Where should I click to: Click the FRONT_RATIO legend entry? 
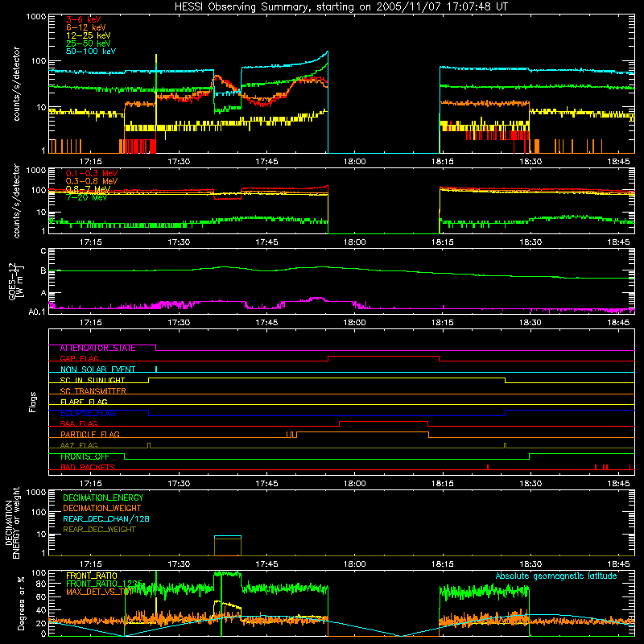click(x=92, y=576)
